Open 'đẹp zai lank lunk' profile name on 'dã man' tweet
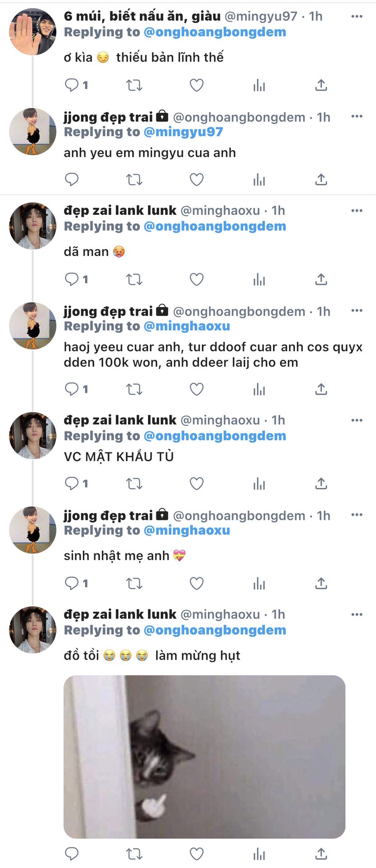 tap(120, 211)
